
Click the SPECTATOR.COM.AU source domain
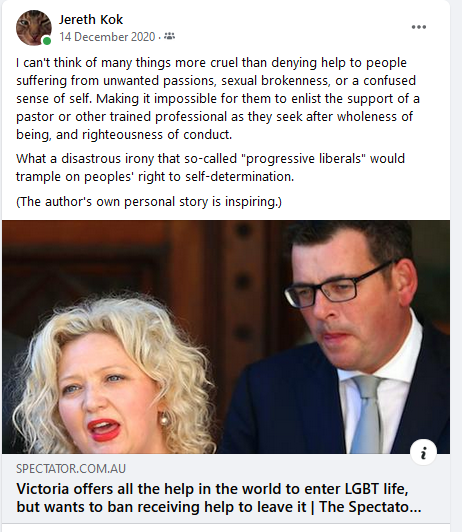tap(71, 469)
